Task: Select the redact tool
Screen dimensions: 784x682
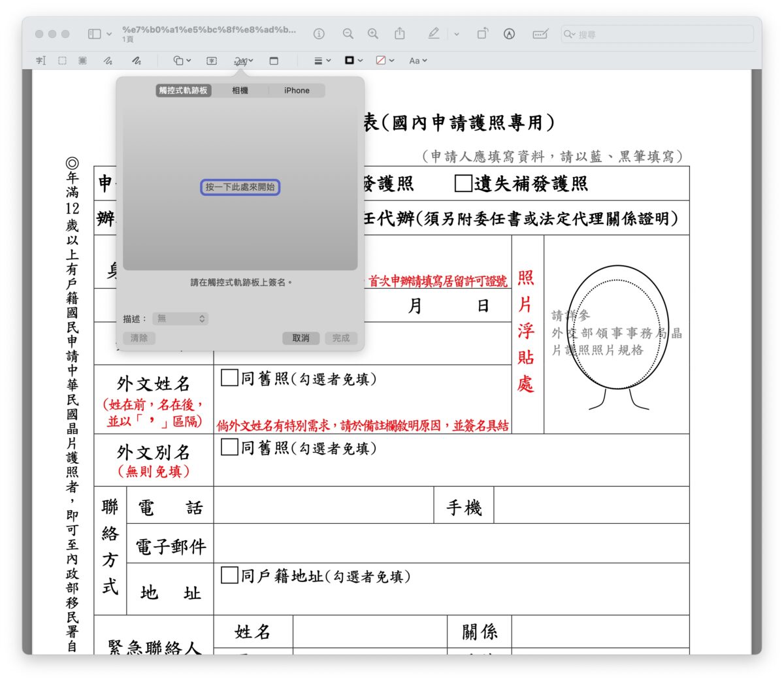Action: coord(82,61)
